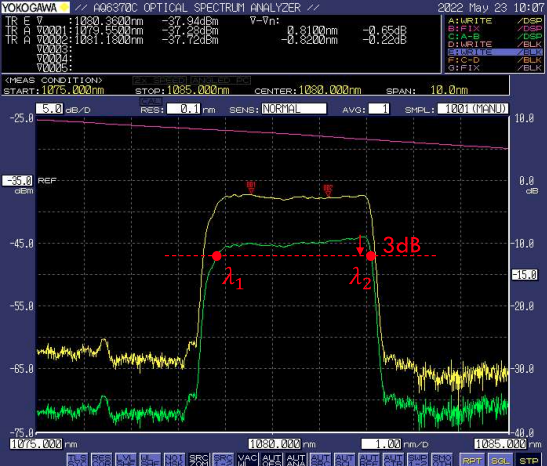The height and width of the screenshot is (466, 547).
Task: Click the greyed 2x SPEED indicator
Action: tap(160, 80)
